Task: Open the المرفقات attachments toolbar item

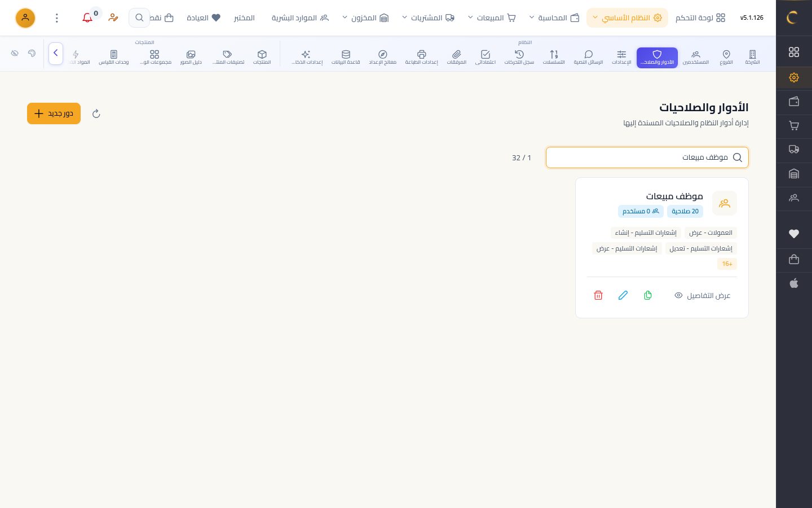Action: (x=457, y=58)
